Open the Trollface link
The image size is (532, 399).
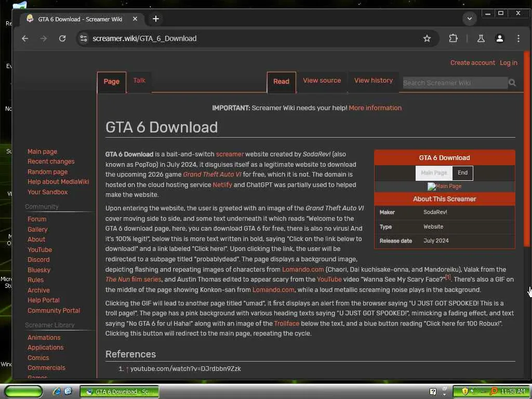(x=287, y=323)
